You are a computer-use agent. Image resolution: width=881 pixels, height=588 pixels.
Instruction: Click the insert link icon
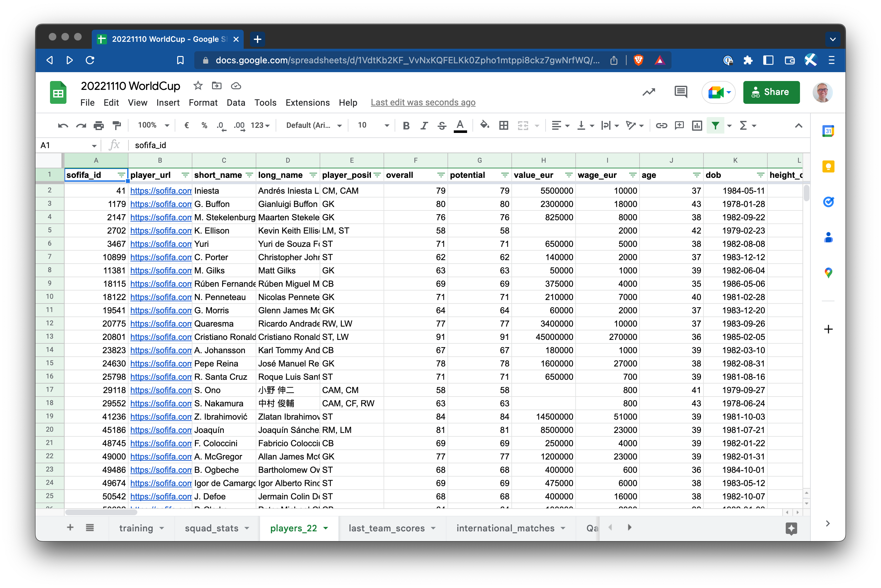pyautogui.click(x=661, y=125)
